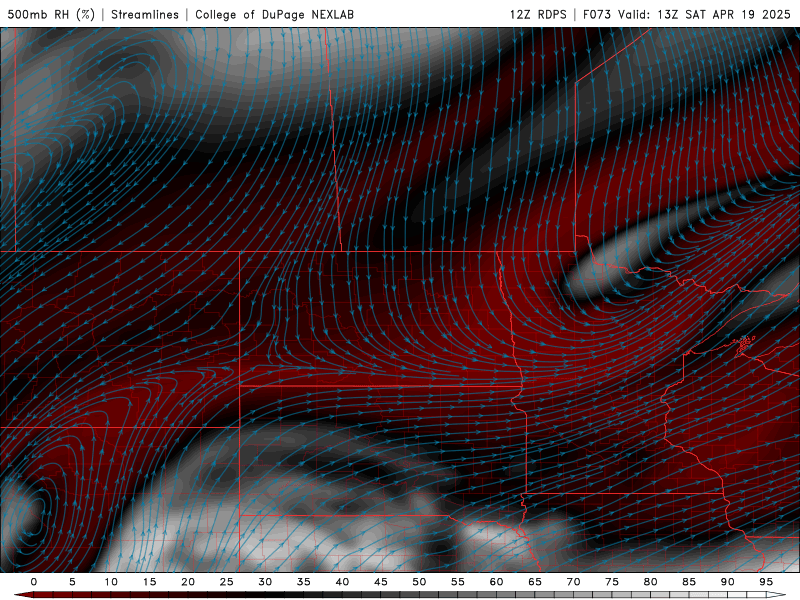800x600 pixels.
Task: Click the 50 label on color scale
Action: pyautogui.click(x=419, y=582)
